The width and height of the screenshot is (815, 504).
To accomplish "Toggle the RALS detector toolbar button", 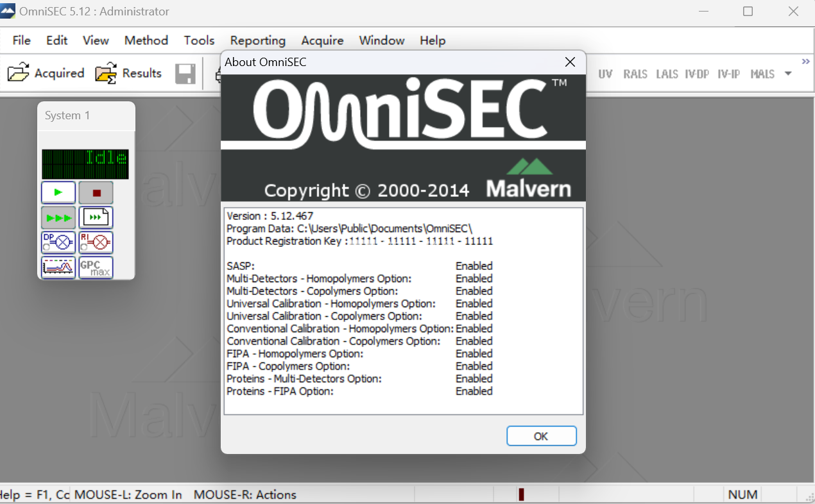I will tap(635, 74).
